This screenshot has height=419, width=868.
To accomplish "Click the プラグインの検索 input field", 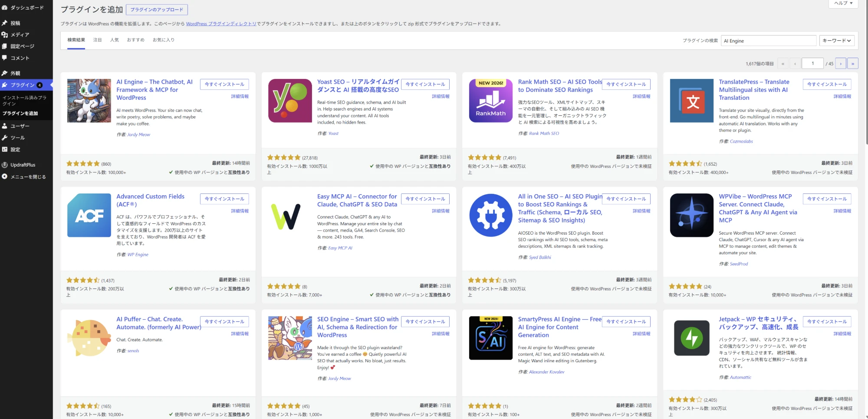I will (x=769, y=41).
